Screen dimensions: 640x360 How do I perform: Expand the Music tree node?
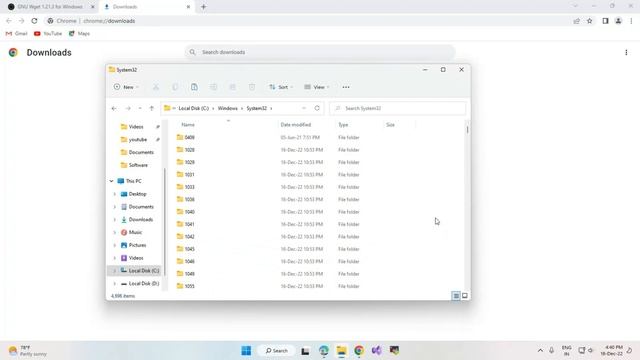coord(115,232)
